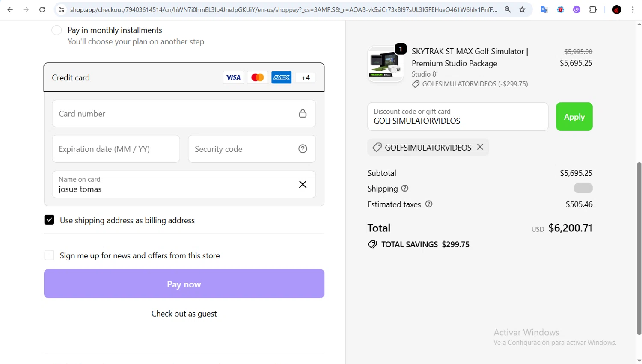This screenshot has width=642, height=364.
Task: Bookmark this page with the star
Action: (x=522, y=9)
